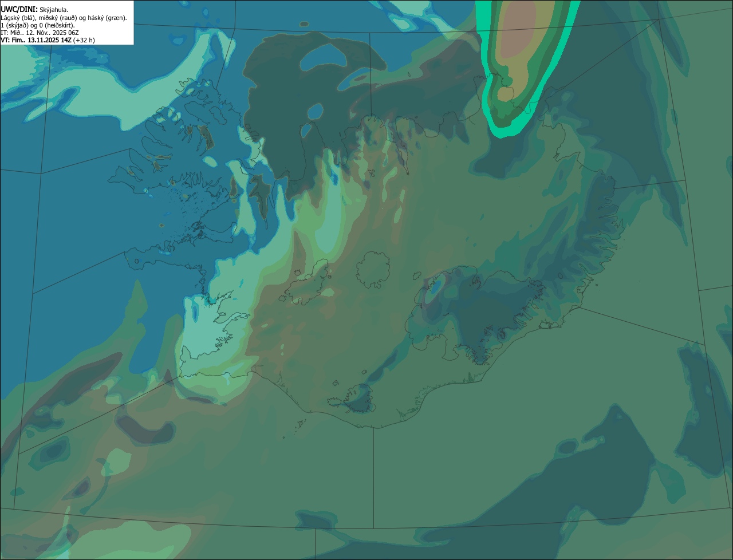Select the "IT: Mið.. 12. Nóv.. 2025 06Z" line
Image resolution: width=733 pixels, height=560 pixels.
coord(40,33)
